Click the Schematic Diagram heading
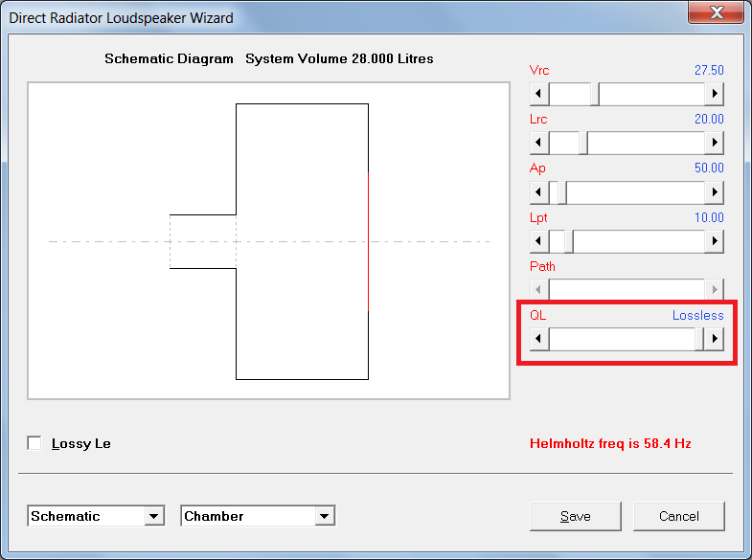Image resolution: width=752 pixels, height=560 pixels. click(169, 58)
